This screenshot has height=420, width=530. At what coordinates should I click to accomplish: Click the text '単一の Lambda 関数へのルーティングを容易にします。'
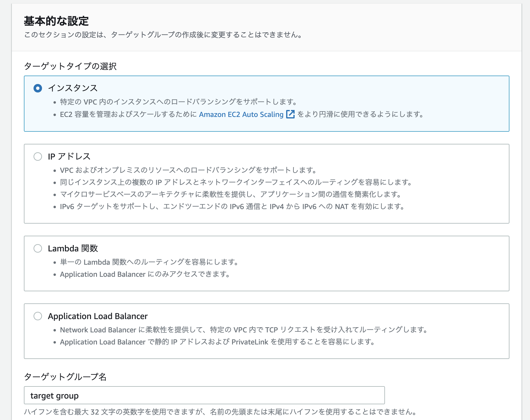pos(150,262)
